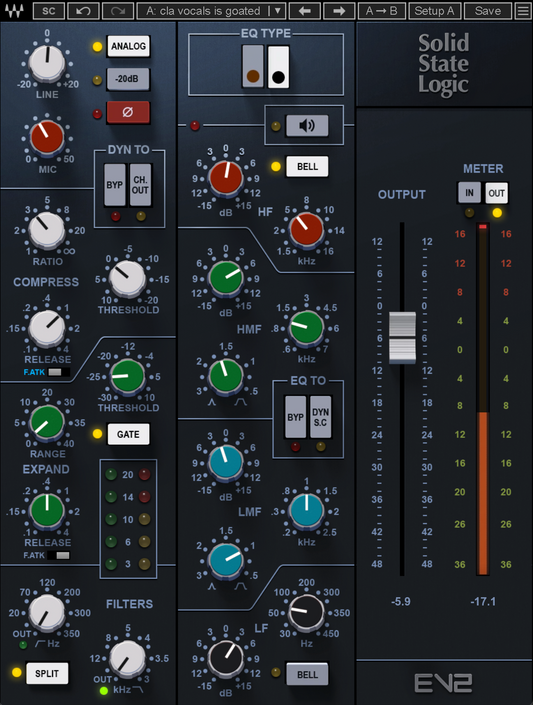
Task: Copy settings with A→B button
Action: [381, 11]
